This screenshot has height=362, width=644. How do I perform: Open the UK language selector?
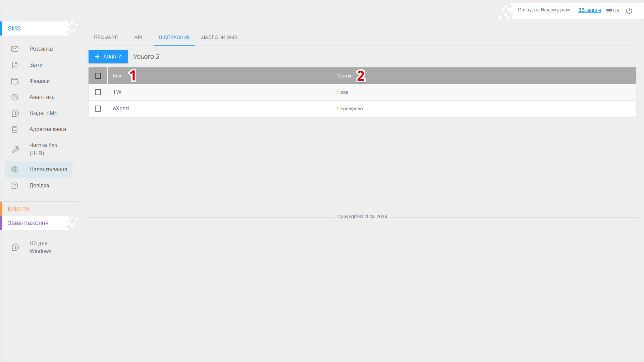click(613, 11)
